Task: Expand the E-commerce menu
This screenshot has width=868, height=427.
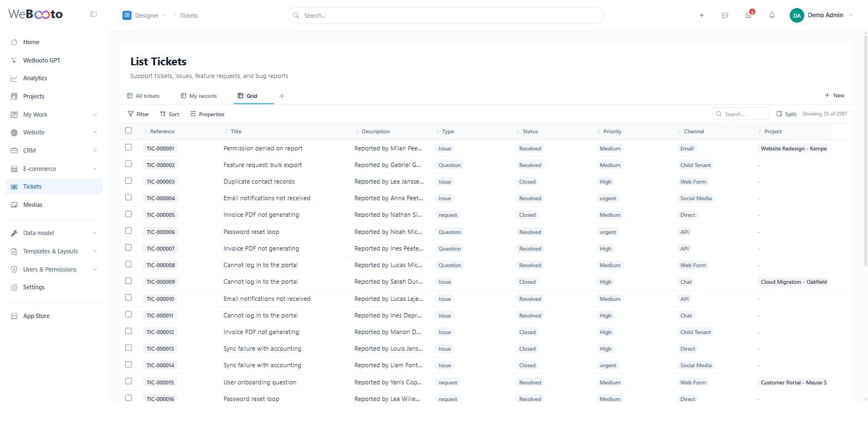Action: (x=54, y=169)
